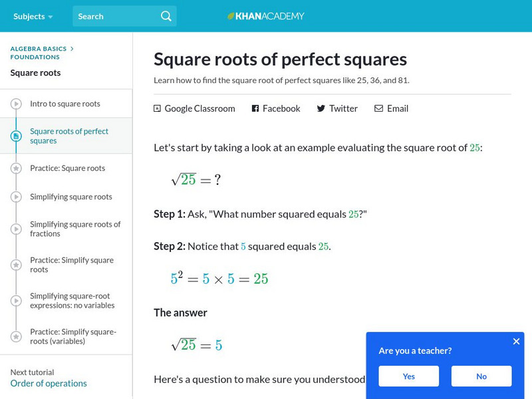Click article icon for Square roots of perfect squares
Image resolution: width=532 pixels, height=399 pixels.
[x=16, y=136]
